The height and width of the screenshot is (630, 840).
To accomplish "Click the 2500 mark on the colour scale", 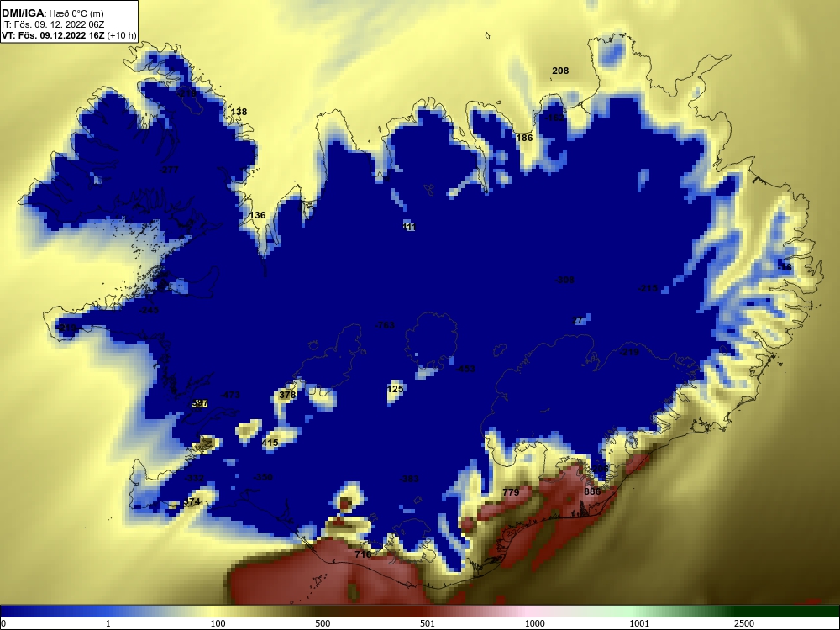I will coord(744,623).
